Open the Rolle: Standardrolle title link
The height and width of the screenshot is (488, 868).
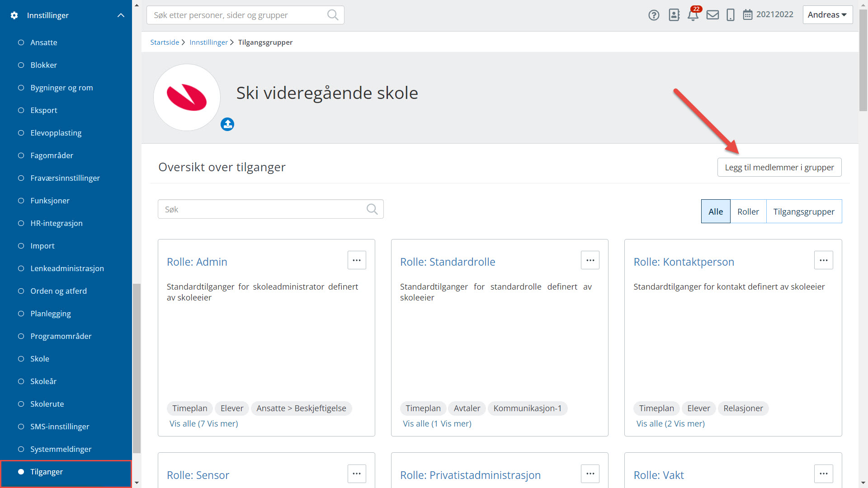coord(448,262)
